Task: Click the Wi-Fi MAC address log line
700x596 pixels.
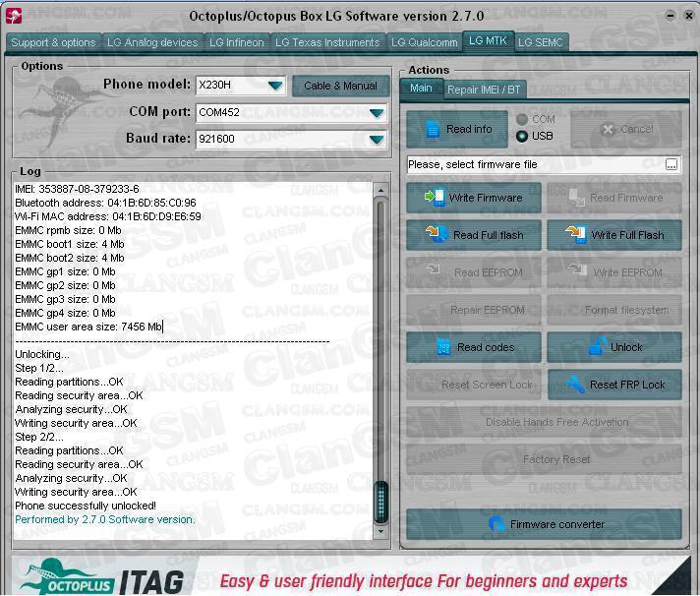Action: coord(107,216)
